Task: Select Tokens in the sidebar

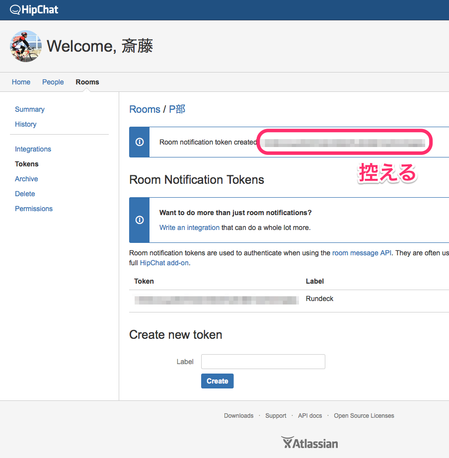Action: (27, 164)
